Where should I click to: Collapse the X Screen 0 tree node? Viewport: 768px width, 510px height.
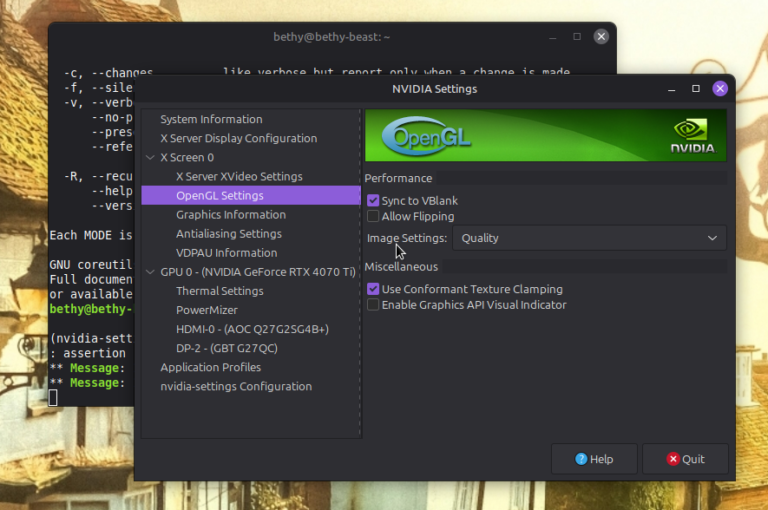150,157
